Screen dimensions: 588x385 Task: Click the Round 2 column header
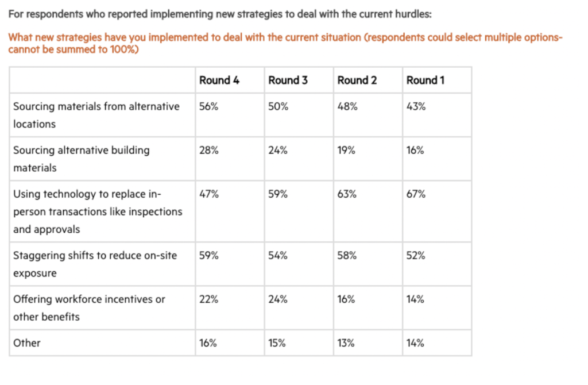tap(357, 80)
